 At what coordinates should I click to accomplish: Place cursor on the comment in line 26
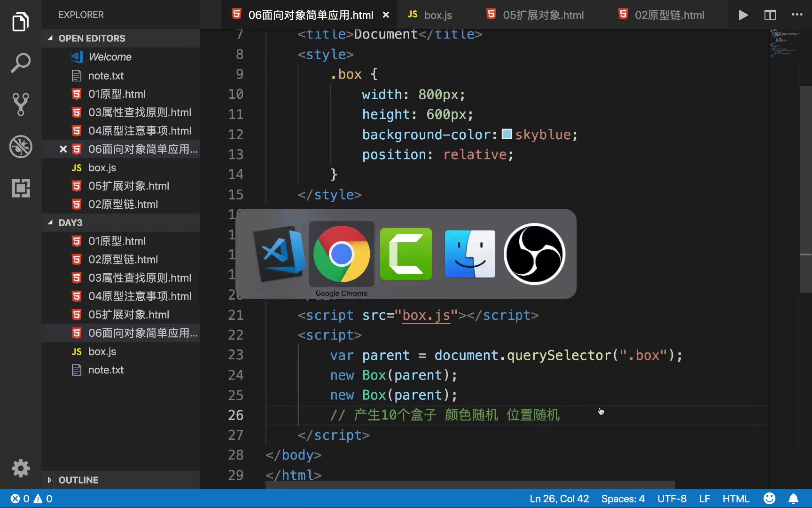point(445,415)
